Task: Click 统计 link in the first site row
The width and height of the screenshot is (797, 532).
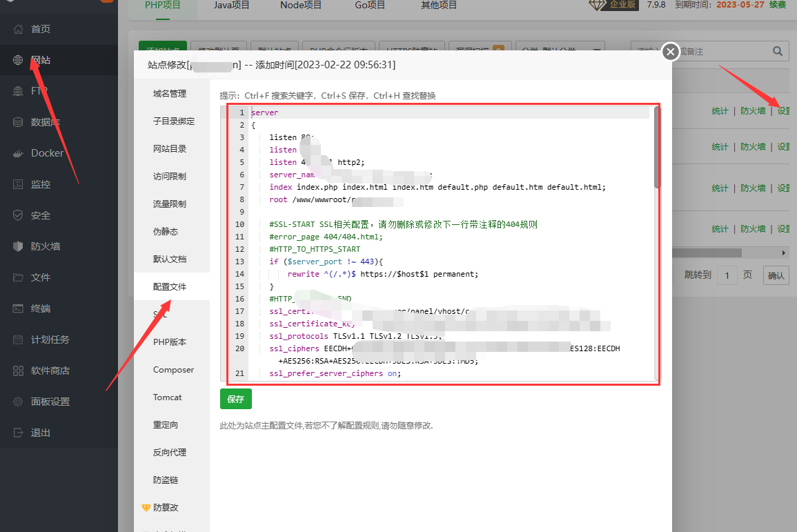Action: (x=720, y=111)
